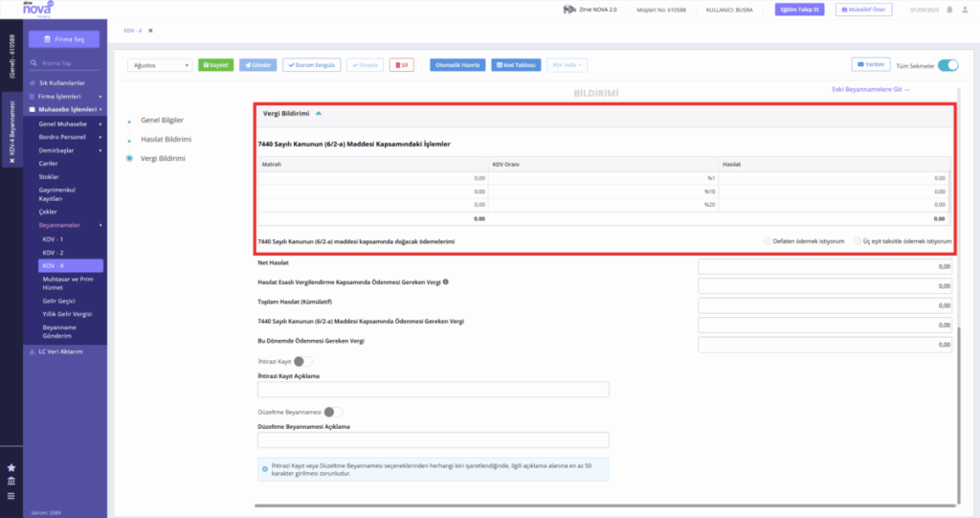This screenshot has height=518, width=980.
Task: Open the Ağustos month dropdown
Action: click(x=160, y=65)
